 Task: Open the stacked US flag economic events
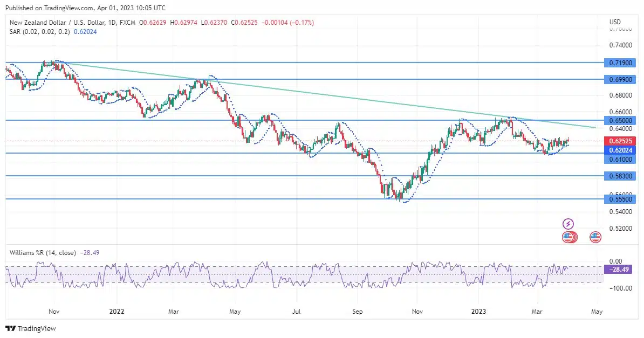[x=569, y=237]
